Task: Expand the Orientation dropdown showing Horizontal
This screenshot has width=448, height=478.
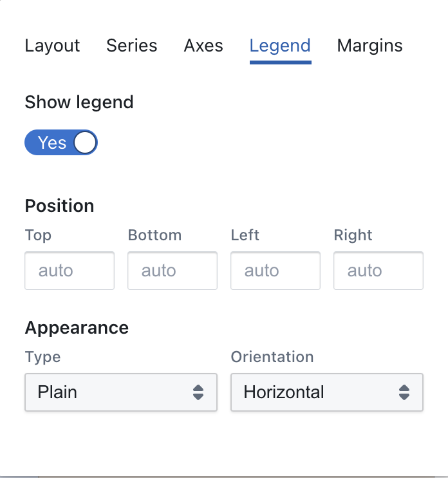Action: [x=327, y=392]
